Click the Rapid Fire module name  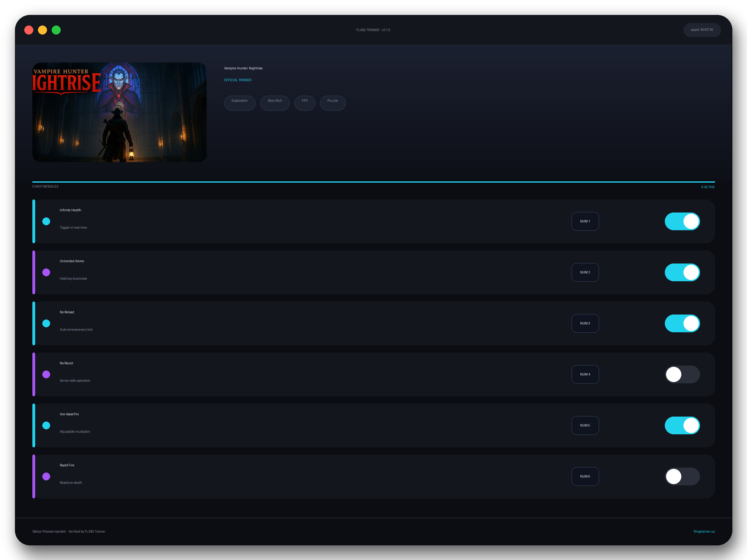tap(67, 465)
